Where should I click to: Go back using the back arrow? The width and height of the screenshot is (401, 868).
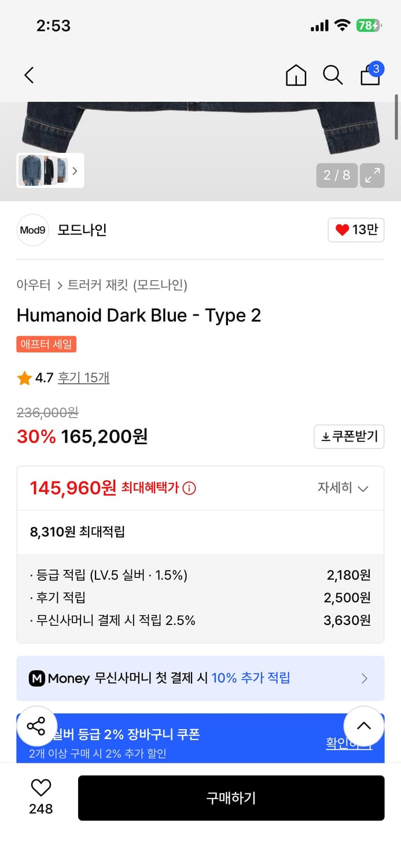pyautogui.click(x=29, y=75)
